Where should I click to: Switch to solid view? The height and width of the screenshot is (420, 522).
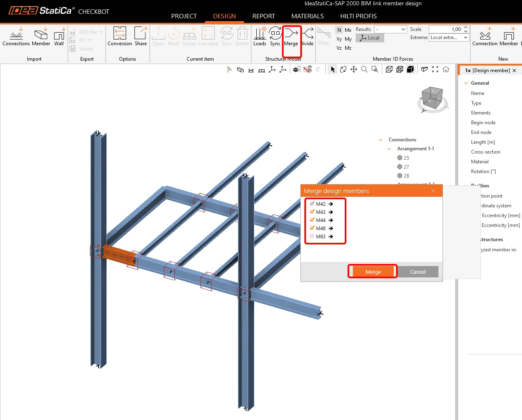410,70
